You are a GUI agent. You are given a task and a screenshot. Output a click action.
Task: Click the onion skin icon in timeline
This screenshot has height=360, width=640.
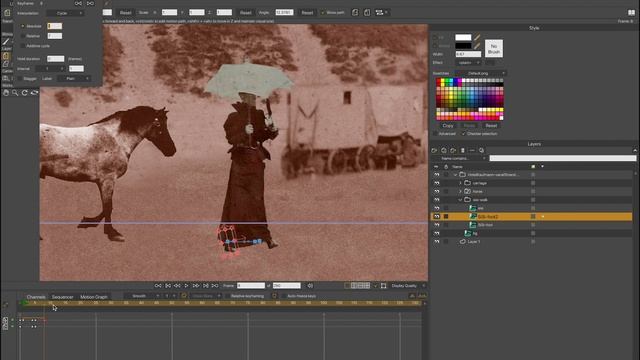click(184, 296)
